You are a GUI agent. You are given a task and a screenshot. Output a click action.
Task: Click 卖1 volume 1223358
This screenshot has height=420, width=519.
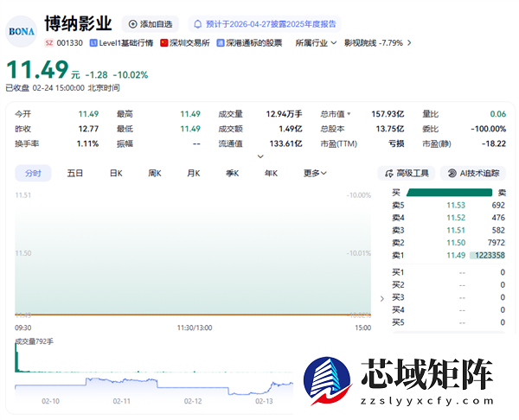490,255
